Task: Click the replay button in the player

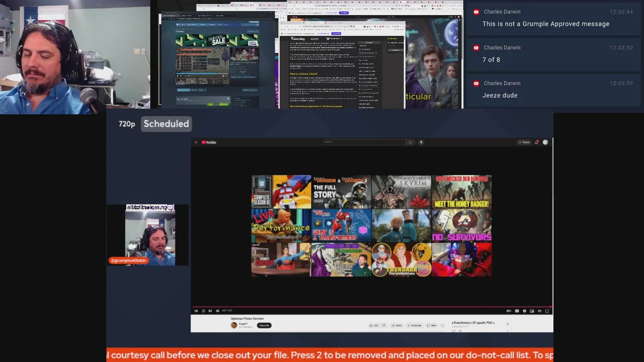Action: [x=203, y=311]
